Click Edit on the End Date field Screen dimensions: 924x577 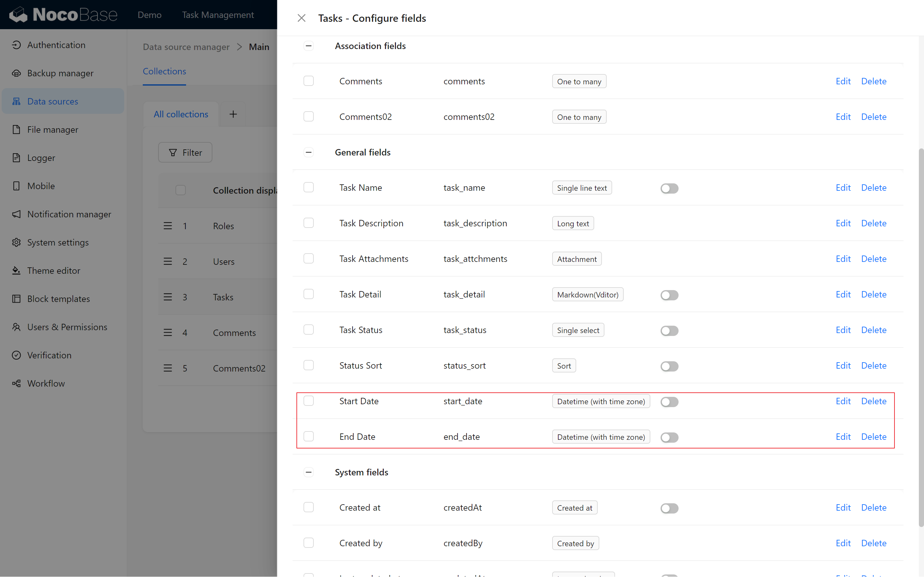click(x=843, y=437)
